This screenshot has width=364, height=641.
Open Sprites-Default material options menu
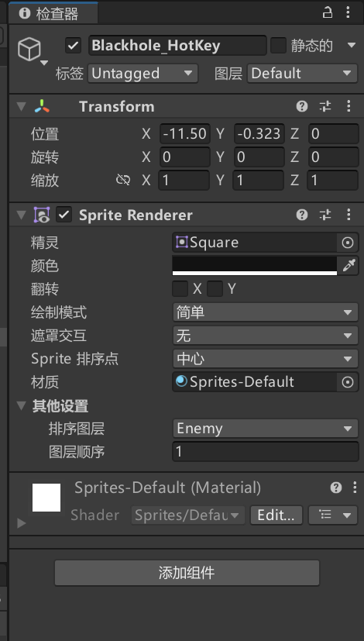pos(354,488)
